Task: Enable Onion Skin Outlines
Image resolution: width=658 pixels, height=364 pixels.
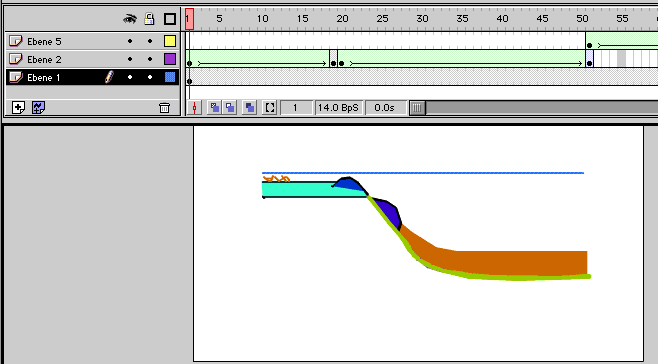Action: (230, 108)
